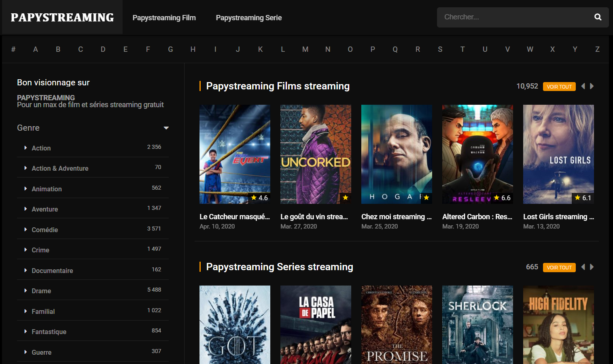Show previous series with left arrow
This screenshot has height=364, width=613.
click(583, 267)
